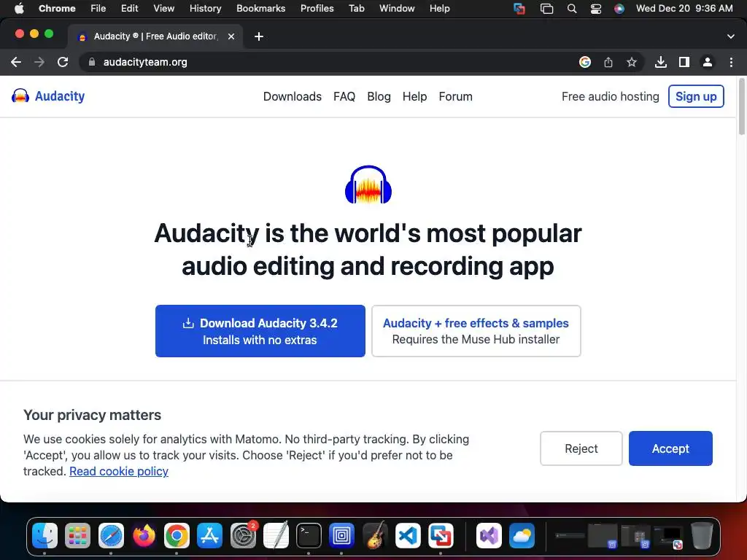The width and height of the screenshot is (747, 560).
Task: Accept cookies
Action: tap(670, 448)
